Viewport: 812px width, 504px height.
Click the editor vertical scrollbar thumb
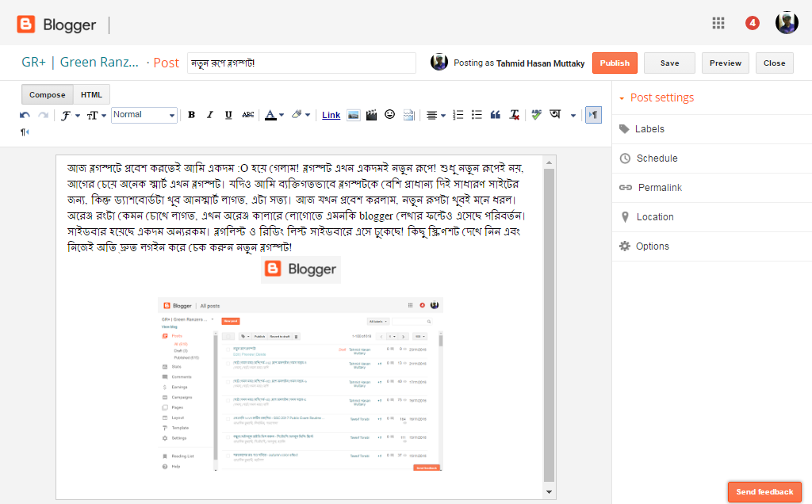(549, 325)
